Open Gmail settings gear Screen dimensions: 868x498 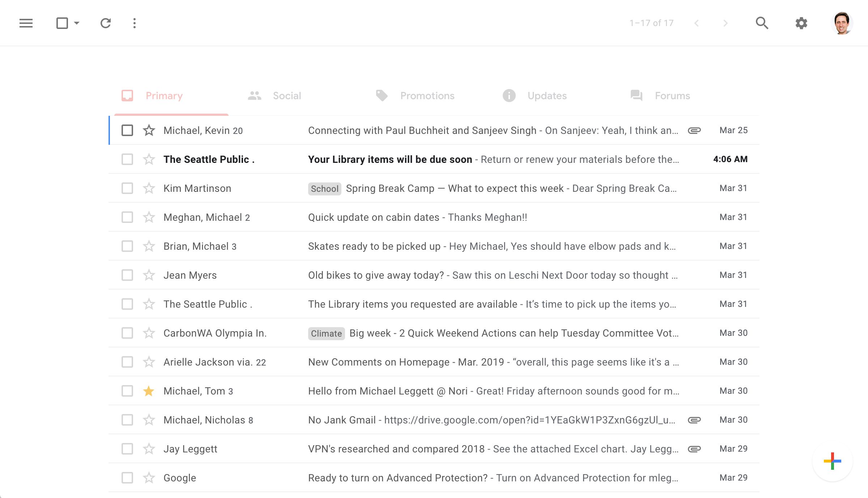801,23
